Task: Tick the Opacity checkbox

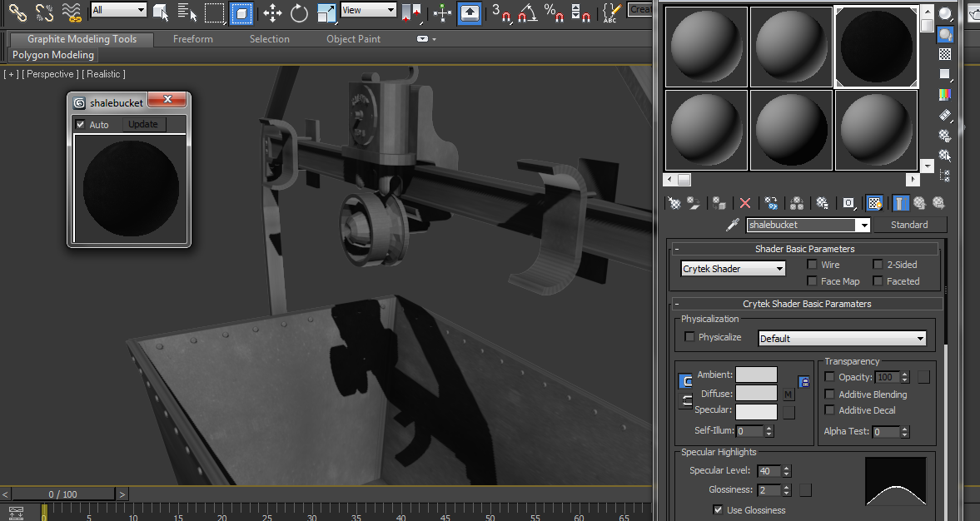Action: tap(829, 377)
